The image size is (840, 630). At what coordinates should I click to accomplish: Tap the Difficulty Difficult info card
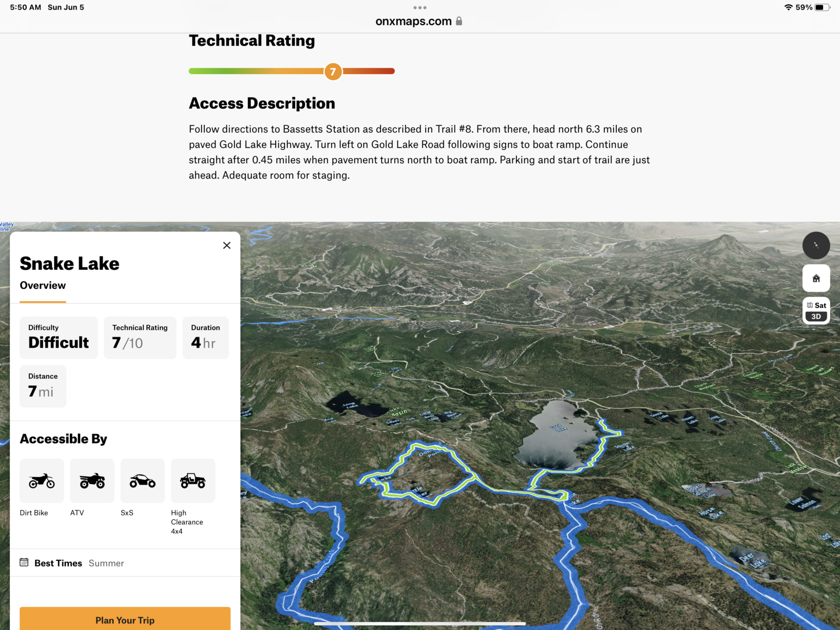(x=59, y=338)
